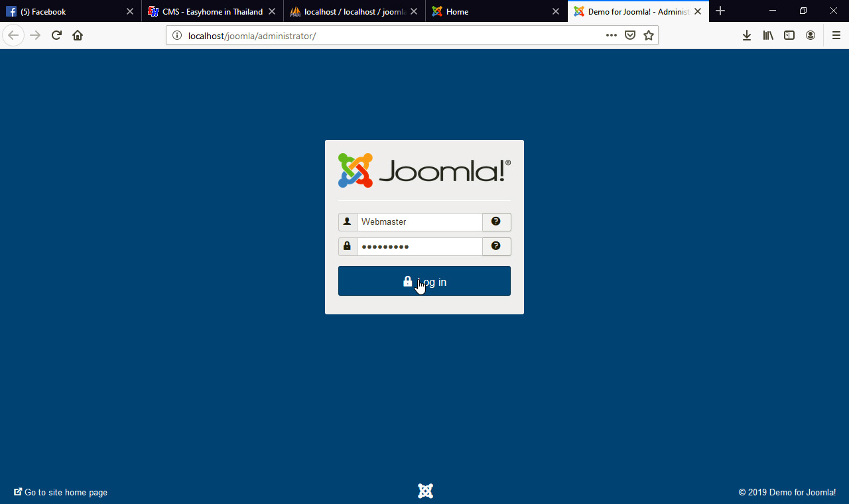Open a new tab with the plus button
The image size is (849, 504).
pos(720,11)
